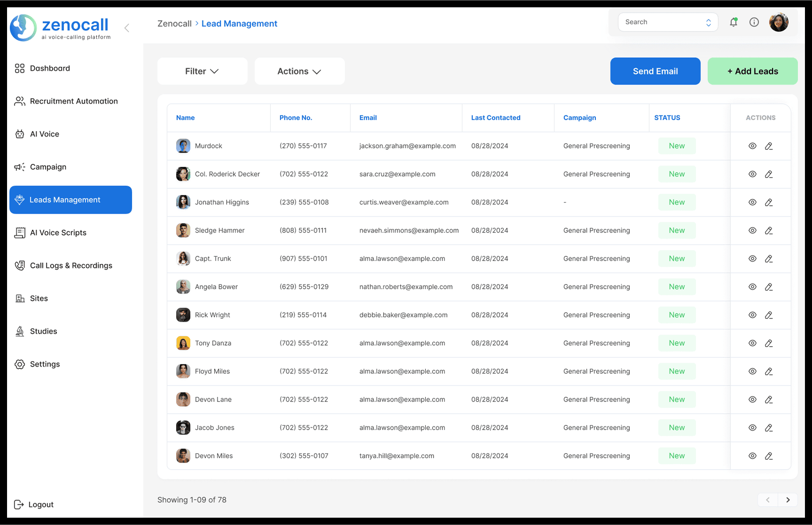Select the AI Voice Scripts sidebar icon
812x525 pixels.
pos(19,232)
